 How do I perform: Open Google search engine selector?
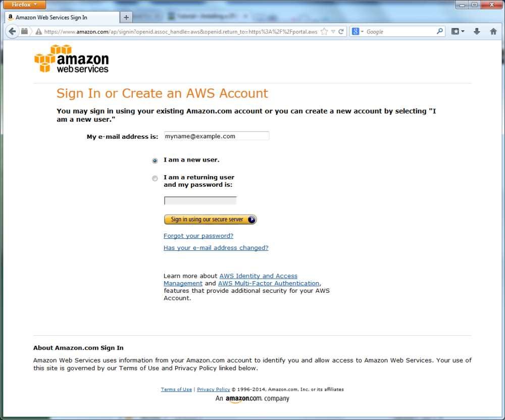pyautogui.click(x=358, y=31)
